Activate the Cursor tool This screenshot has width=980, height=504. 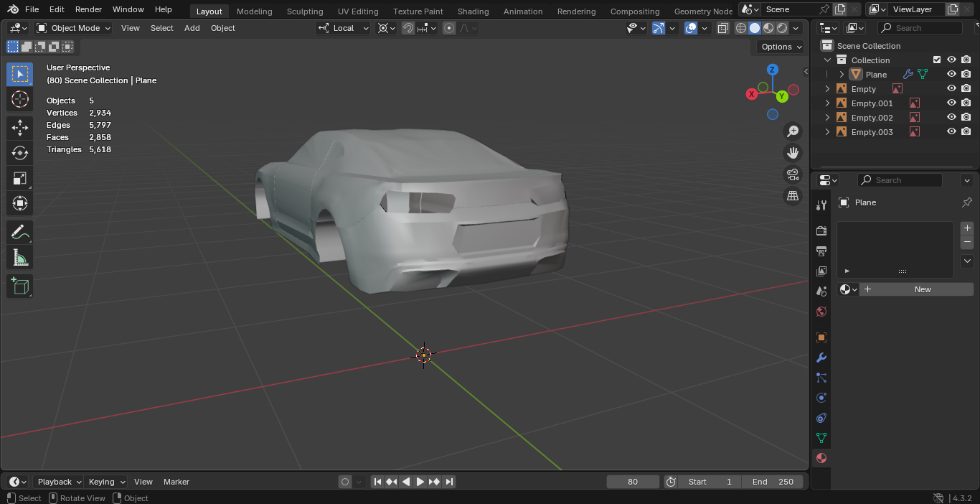click(19, 99)
